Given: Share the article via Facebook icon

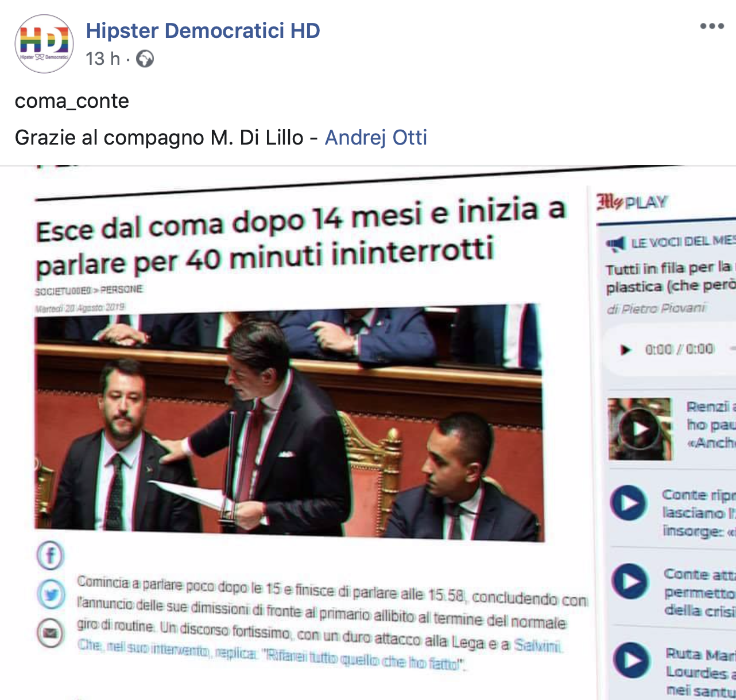Looking at the screenshot, I should [51, 555].
